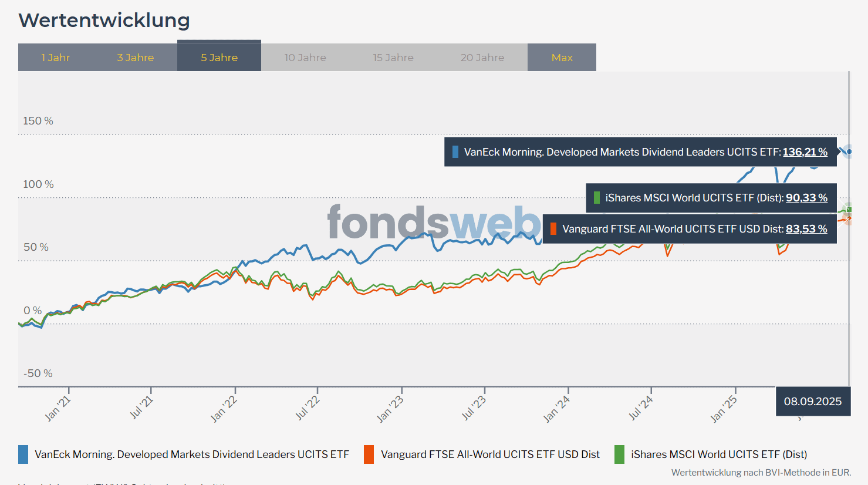
Task: Click the 150 % y-axis label
Action: 38,121
